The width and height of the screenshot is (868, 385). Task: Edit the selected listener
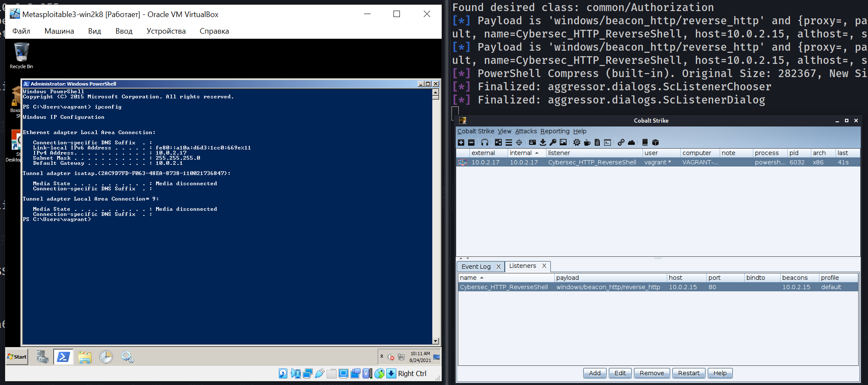[620, 373]
